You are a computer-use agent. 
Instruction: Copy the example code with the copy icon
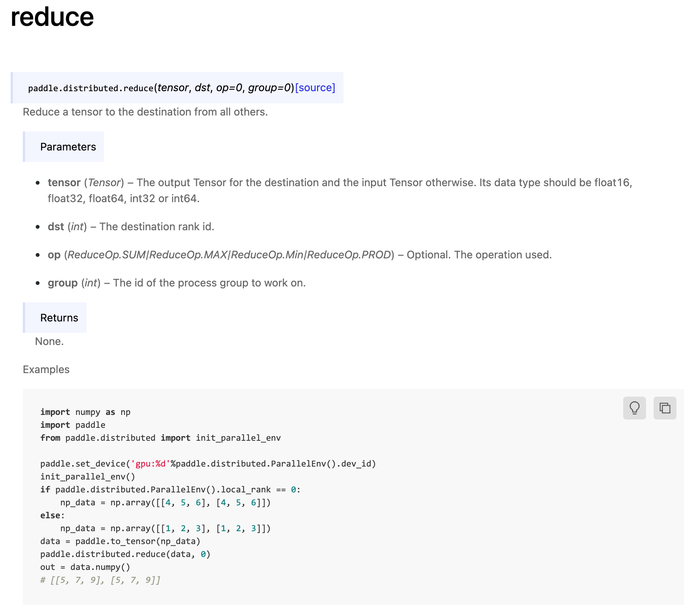(x=665, y=408)
